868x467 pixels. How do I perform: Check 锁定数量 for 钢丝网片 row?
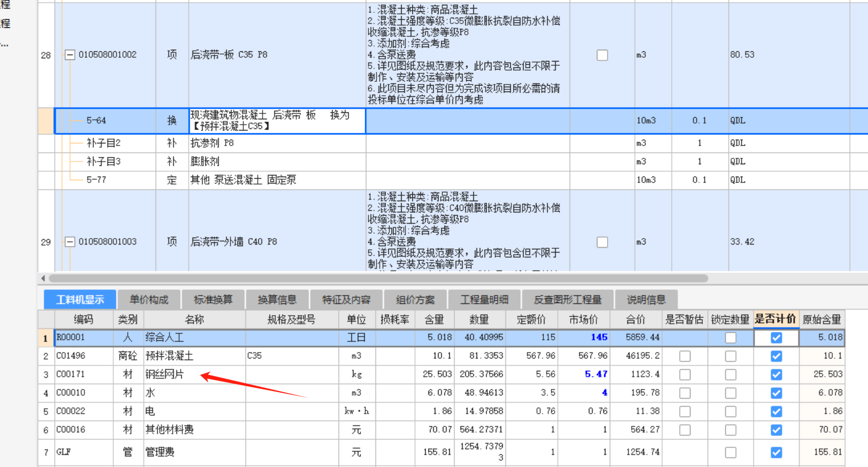tap(731, 374)
